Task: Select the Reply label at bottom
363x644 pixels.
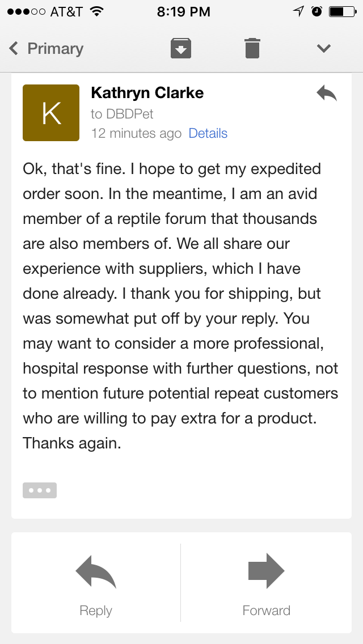Action: click(96, 611)
